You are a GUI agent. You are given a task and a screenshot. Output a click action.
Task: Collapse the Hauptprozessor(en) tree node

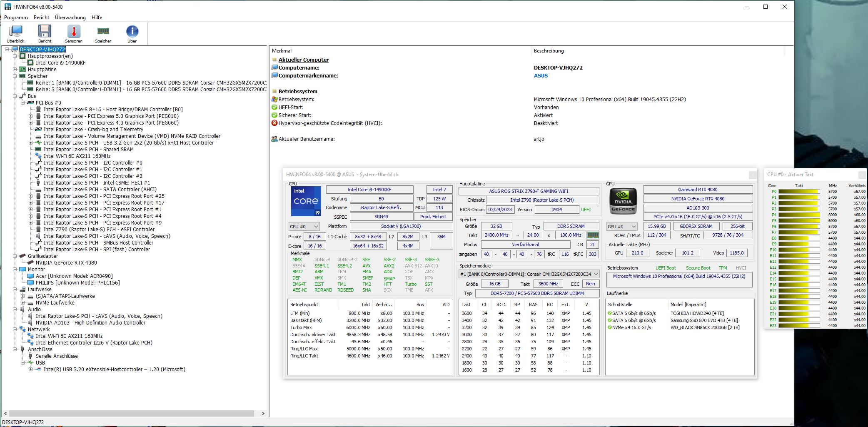(15, 56)
